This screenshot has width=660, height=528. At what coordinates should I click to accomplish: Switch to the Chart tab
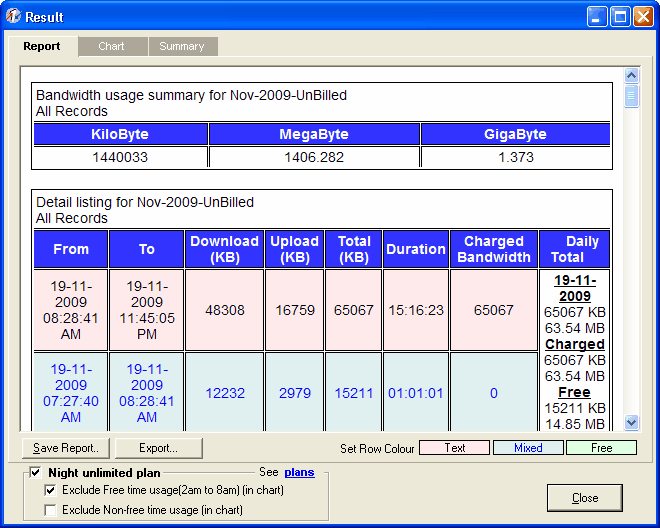coord(111,46)
